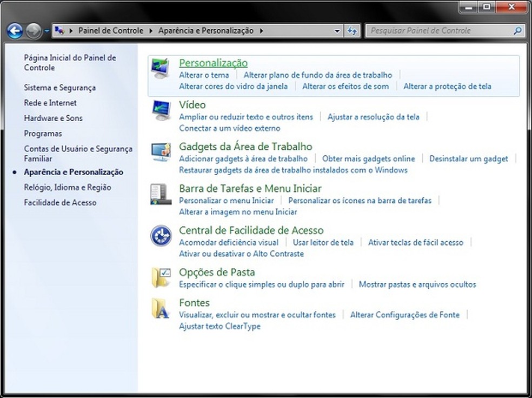Click the Personalização monitor icon

[x=161, y=69]
